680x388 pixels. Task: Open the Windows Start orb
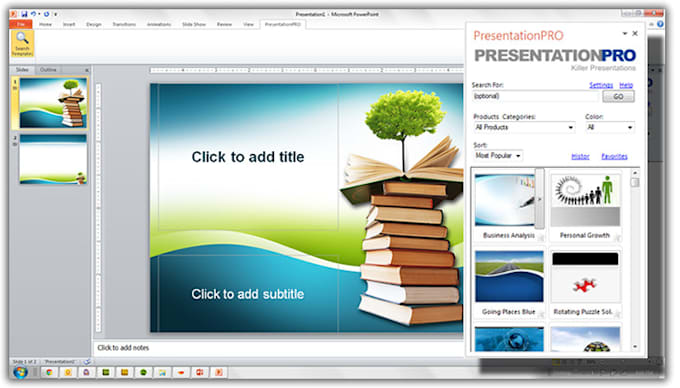20,372
